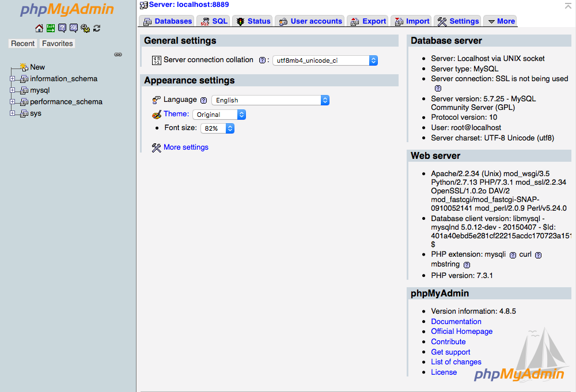
Task: Open the Language dropdown
Action: click(x=270, y=100)
